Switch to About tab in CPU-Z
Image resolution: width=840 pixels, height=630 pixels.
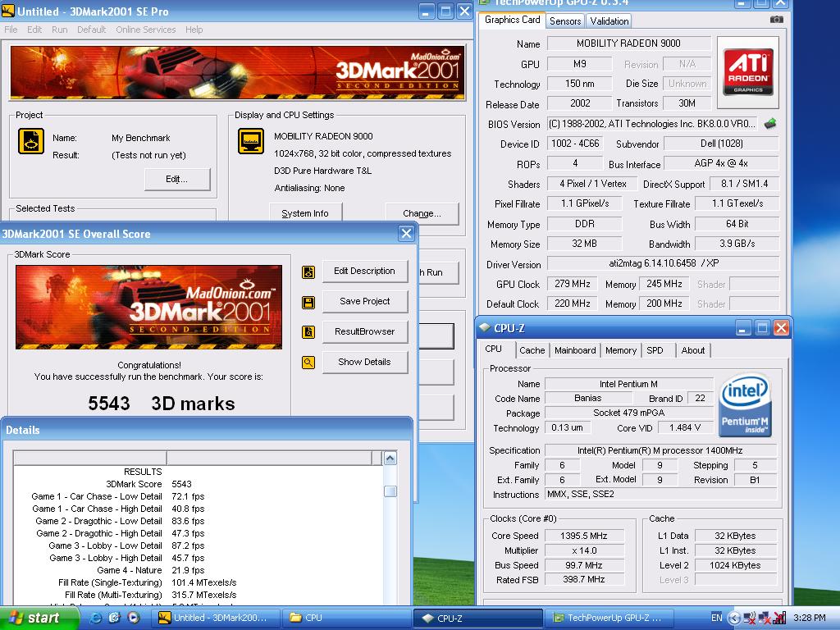(692, 350)
